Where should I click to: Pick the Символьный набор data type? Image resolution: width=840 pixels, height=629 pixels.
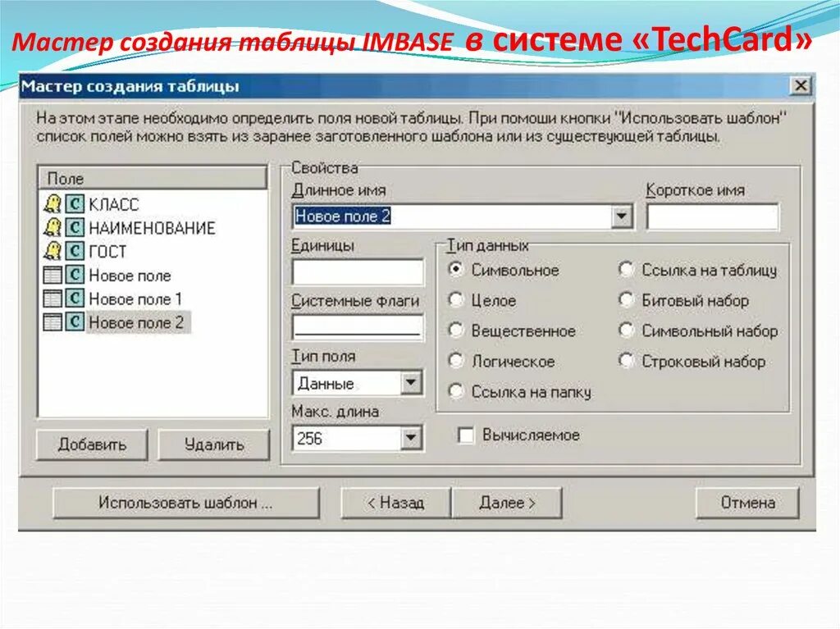(626, 330)
